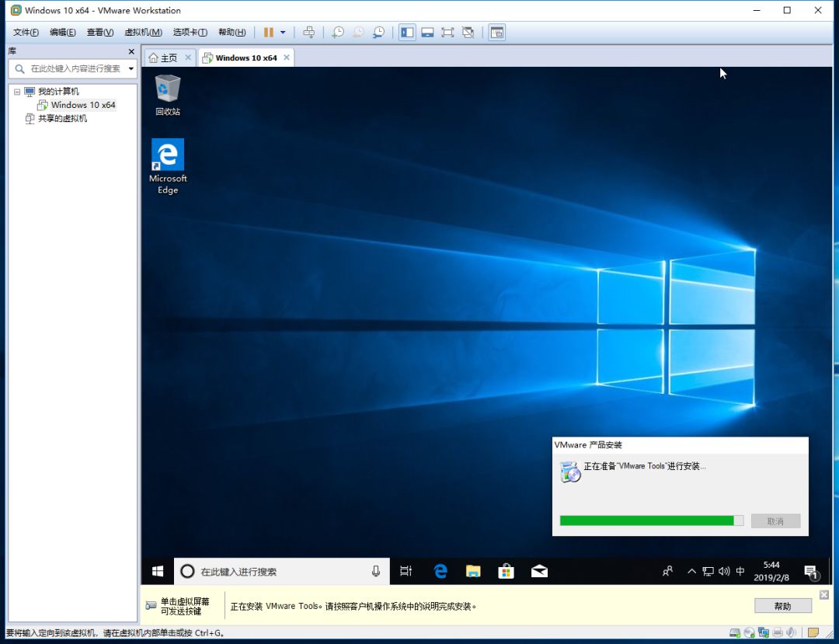Click the Microsoft Edge desktop shortcut
The image size is (839, 644).
(x=168, y=166)
